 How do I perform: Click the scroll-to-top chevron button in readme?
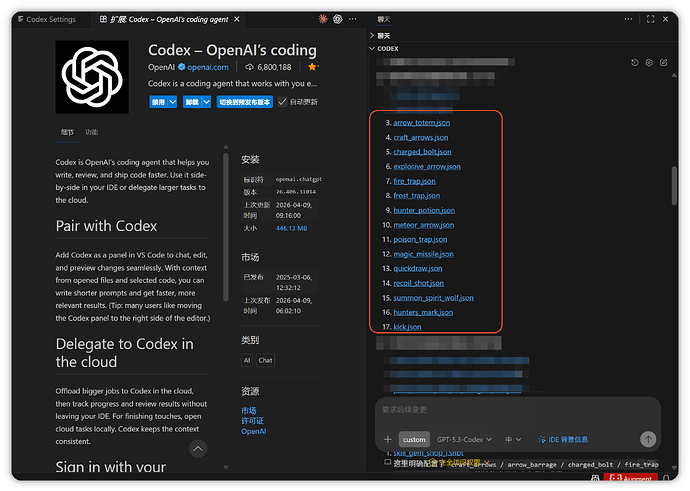click(x=198, y=449)
